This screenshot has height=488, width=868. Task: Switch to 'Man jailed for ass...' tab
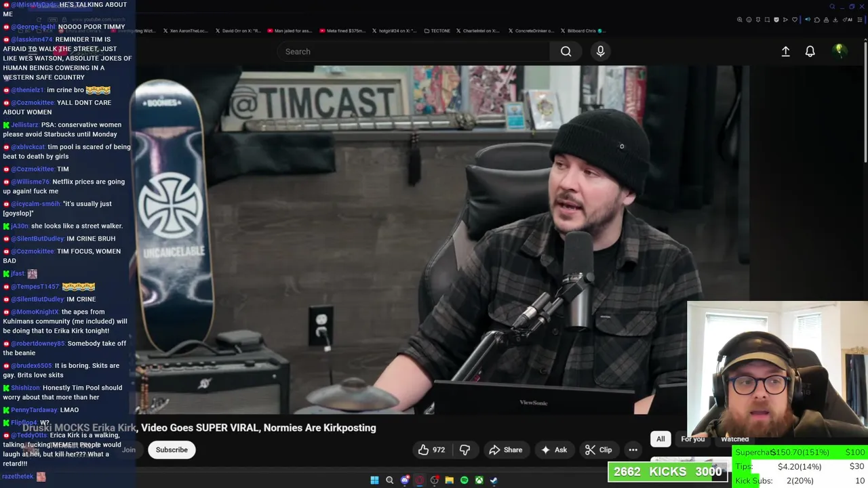tap(289, 30)
